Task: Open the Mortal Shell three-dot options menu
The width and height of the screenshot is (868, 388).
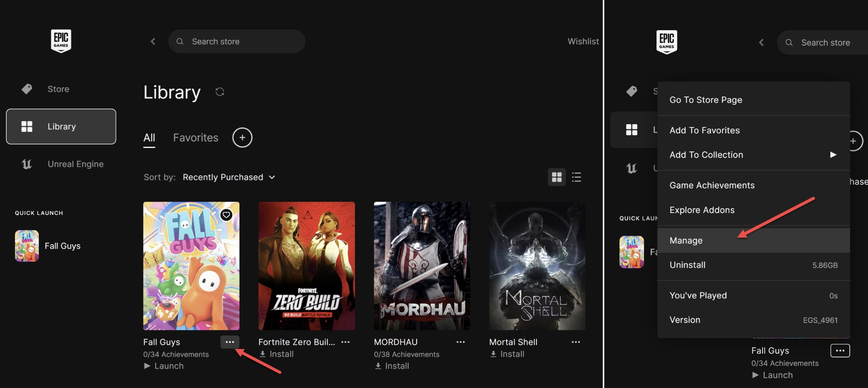Action: (576, 342)
